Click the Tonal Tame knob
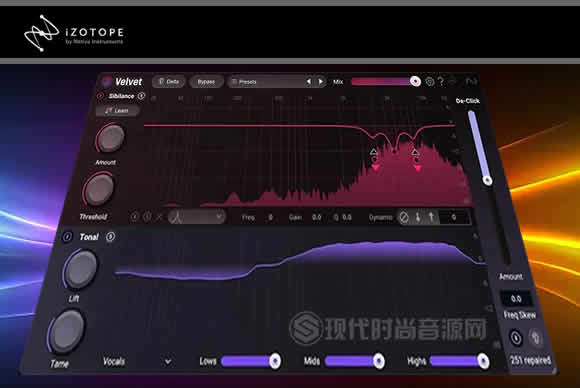 click(x=67, y=332)
